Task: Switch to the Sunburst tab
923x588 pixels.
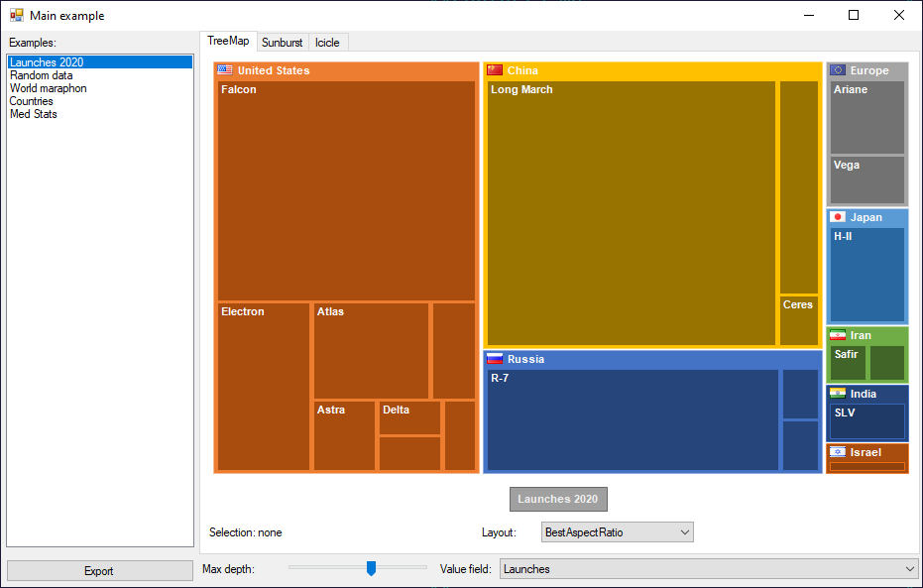Action: coord(282,42)
